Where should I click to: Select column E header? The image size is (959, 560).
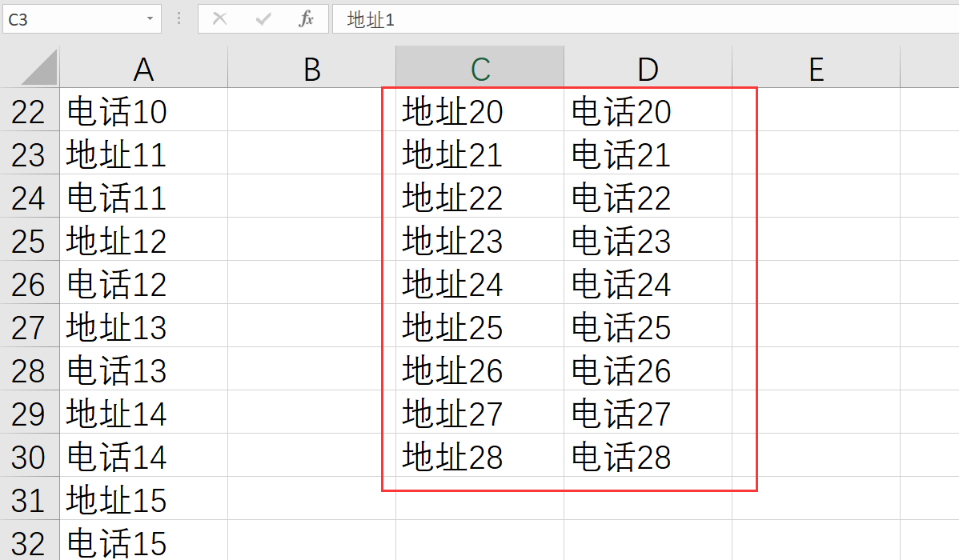point(816,70)
